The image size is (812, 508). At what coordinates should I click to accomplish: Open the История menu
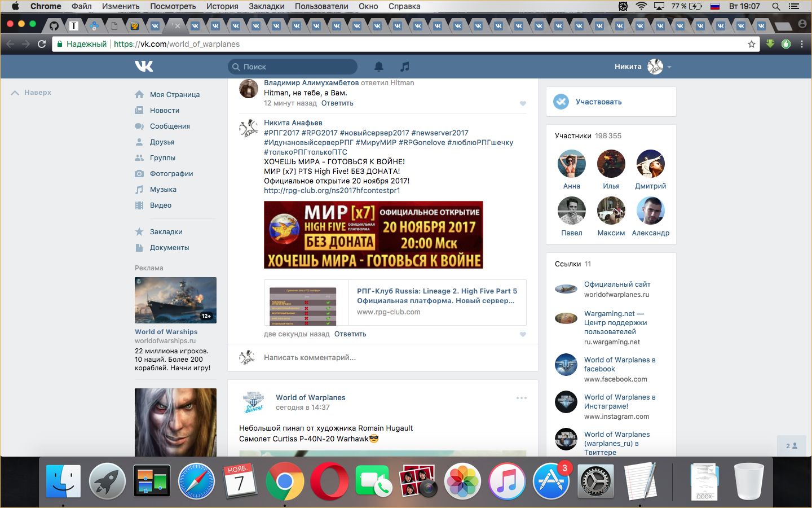pyautogui.click(x=222, y=6)
